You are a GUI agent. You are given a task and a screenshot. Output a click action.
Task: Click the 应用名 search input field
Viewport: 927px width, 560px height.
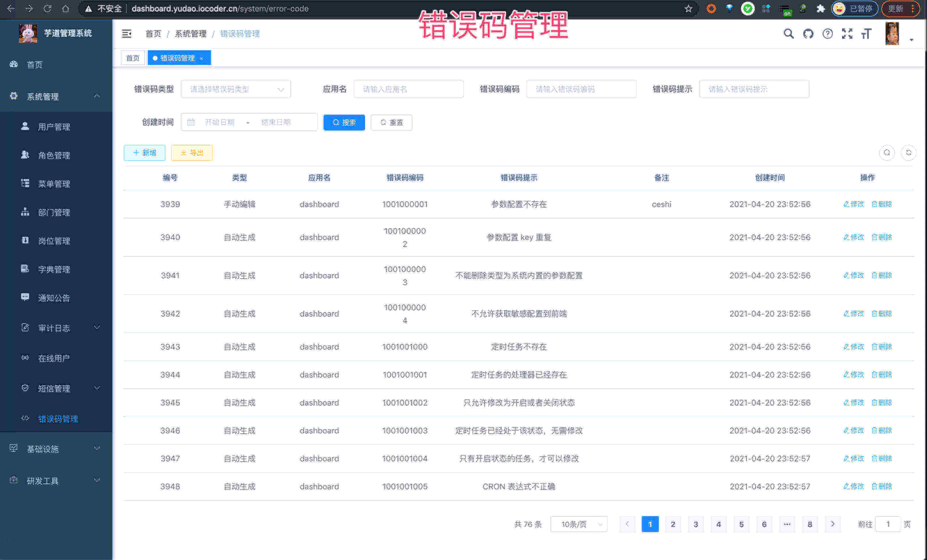(x=408, y=89)
